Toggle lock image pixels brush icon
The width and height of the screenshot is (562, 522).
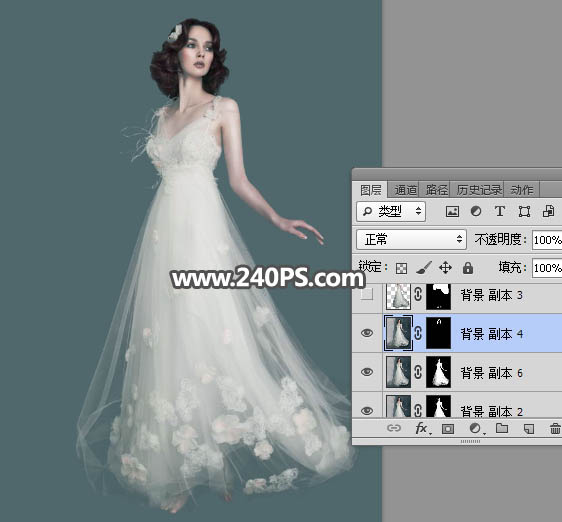click(x=424, y=268)
